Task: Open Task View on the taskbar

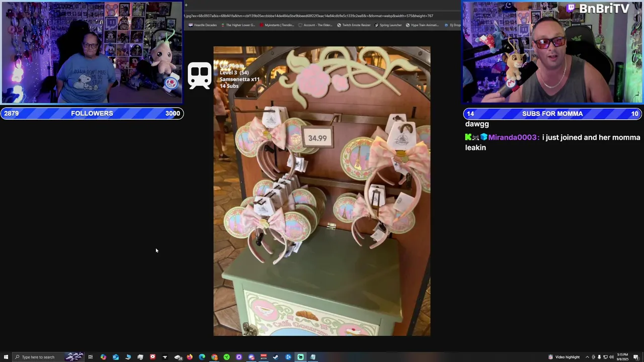Action: [91, 357]
